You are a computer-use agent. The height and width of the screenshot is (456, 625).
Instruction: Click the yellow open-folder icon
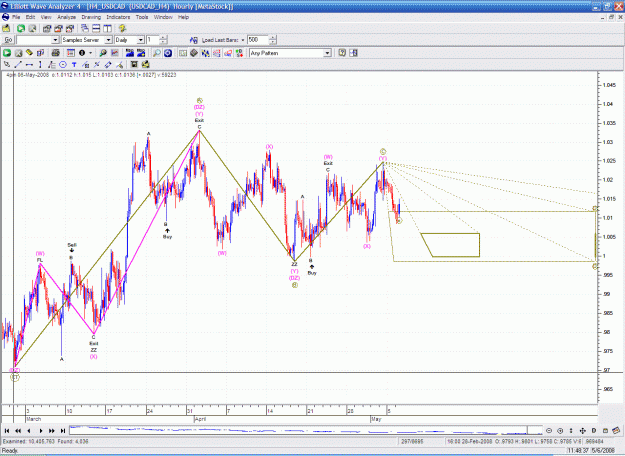pyautogui.click(x=6, y=28)
